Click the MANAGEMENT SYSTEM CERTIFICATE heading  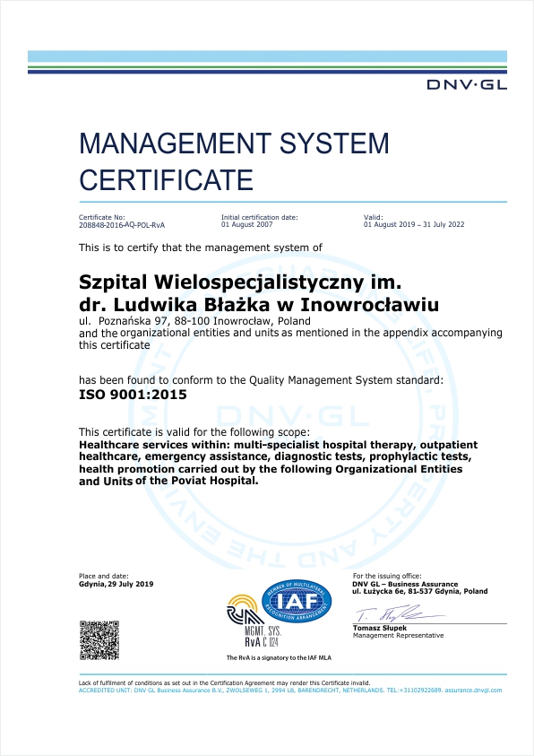[234, 161]
